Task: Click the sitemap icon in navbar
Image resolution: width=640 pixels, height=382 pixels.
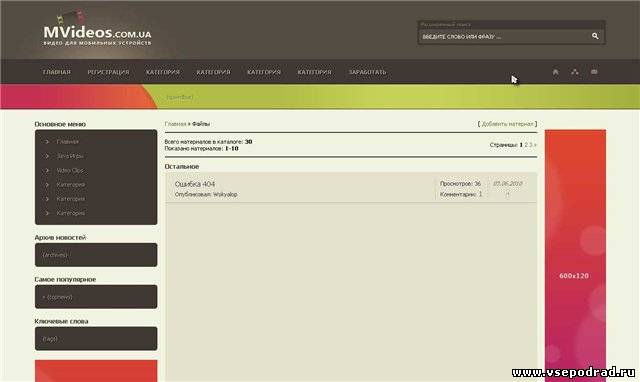Action: [575, 72]
